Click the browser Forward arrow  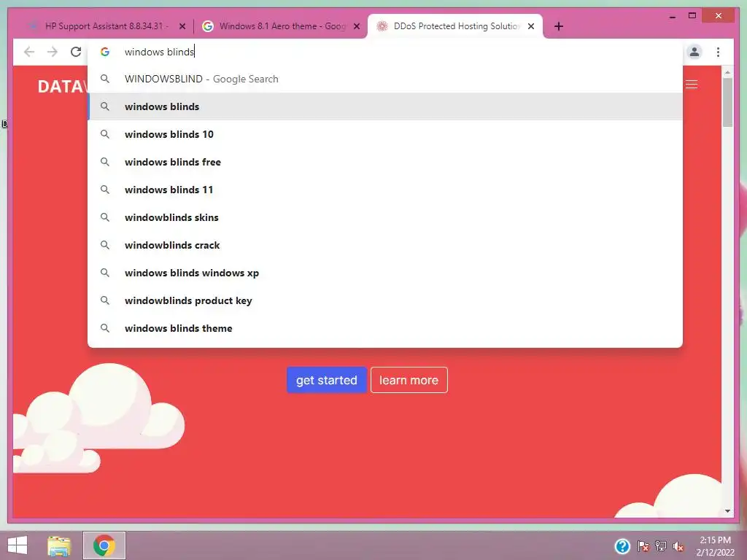click(53, 52)
